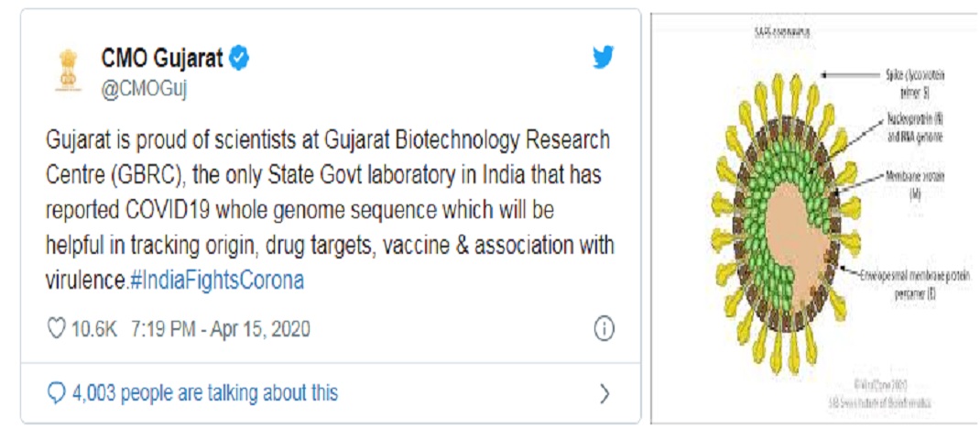This screenshot has width=980, height=440.
Task: Click the Twitter bird logo
Action: pyautogui.click(x=604, y=58)
